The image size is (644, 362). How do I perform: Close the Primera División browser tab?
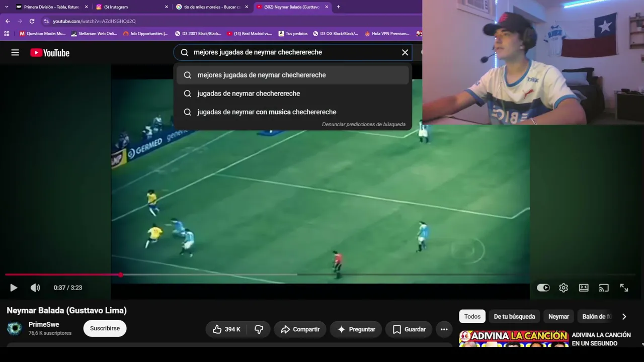(86, 7)
